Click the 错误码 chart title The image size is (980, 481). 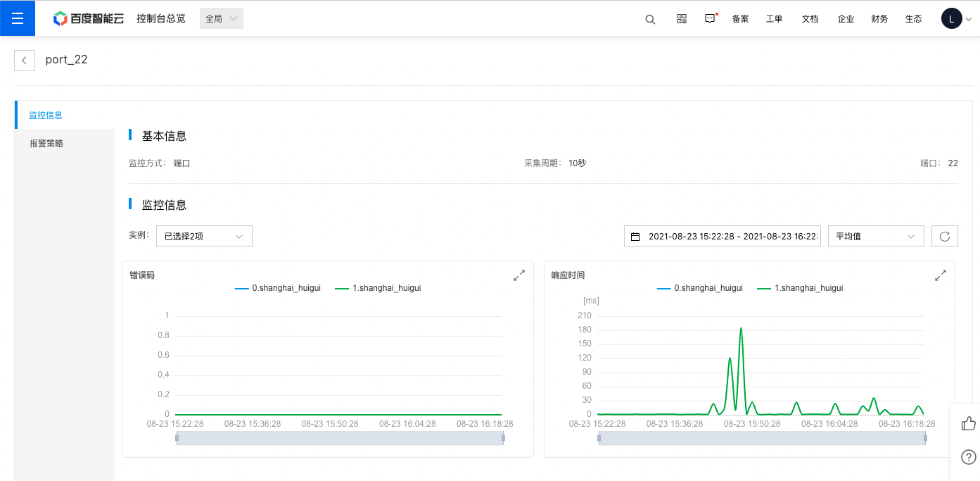click(142, 275)
